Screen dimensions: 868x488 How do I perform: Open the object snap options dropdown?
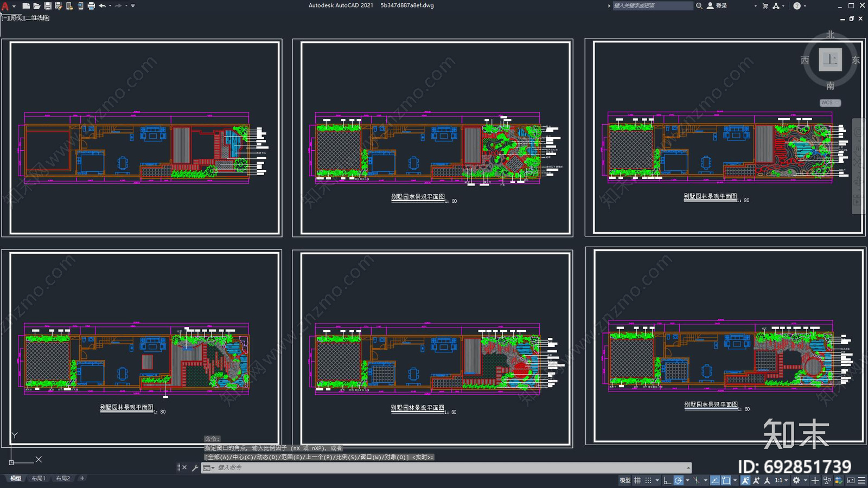tap(735, 480)
